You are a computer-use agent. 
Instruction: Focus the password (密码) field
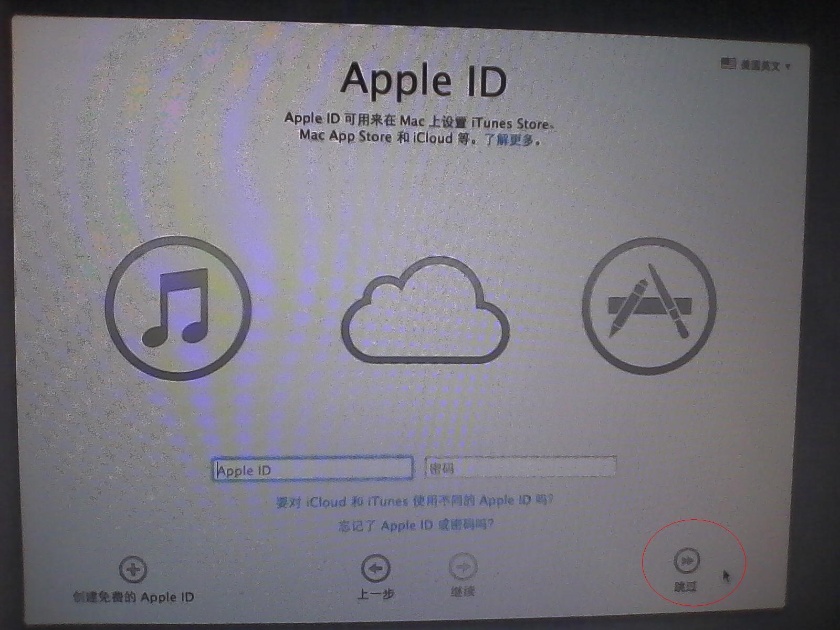(x=520, y=467)
